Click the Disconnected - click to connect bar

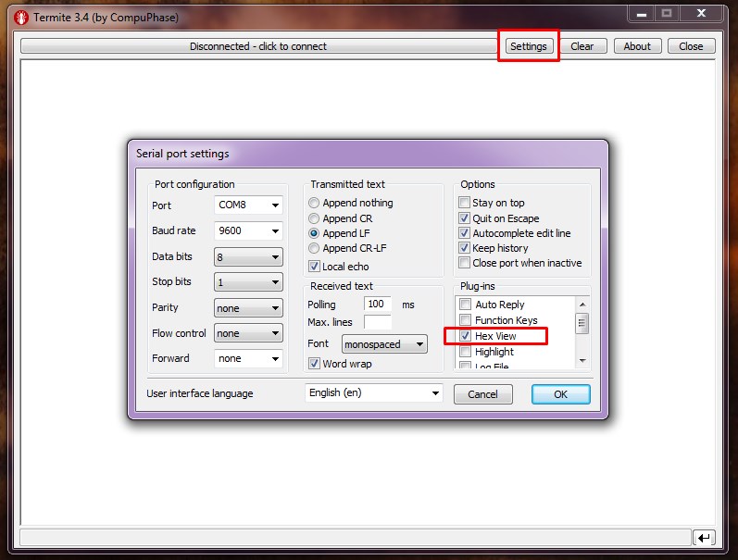257,46
